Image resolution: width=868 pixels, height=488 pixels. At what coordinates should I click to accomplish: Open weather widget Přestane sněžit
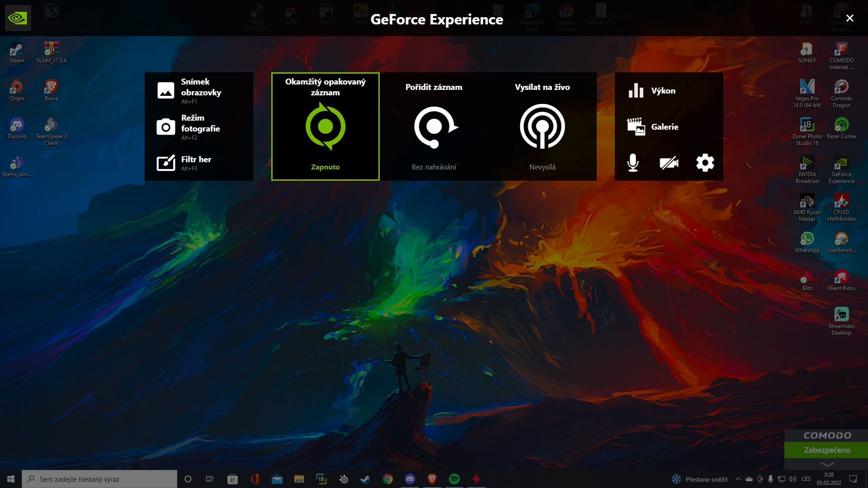pyautogui.click(x=700, y=479)
